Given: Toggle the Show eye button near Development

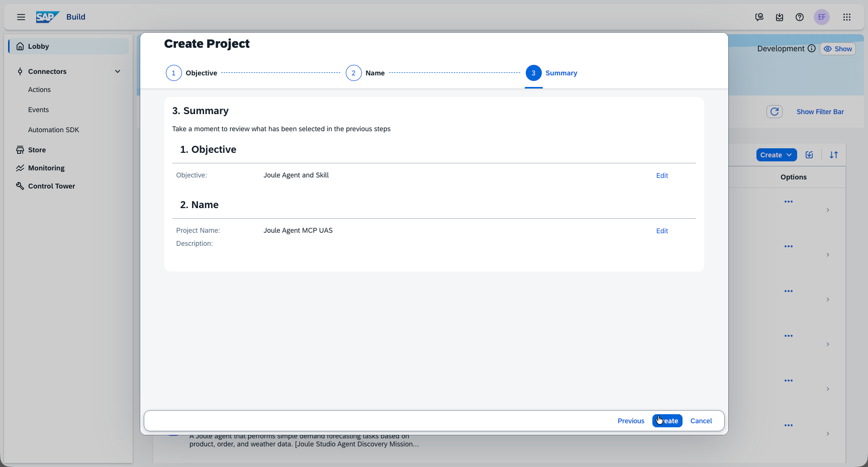Looking at the screenshot, I should pyautogui.click(x=838, y=49).
